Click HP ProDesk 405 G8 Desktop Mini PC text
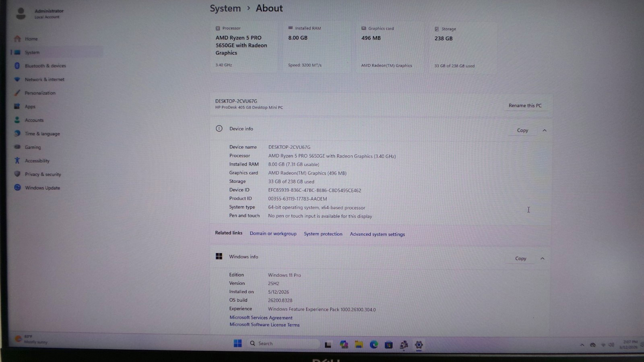 [x=249, y=107]
